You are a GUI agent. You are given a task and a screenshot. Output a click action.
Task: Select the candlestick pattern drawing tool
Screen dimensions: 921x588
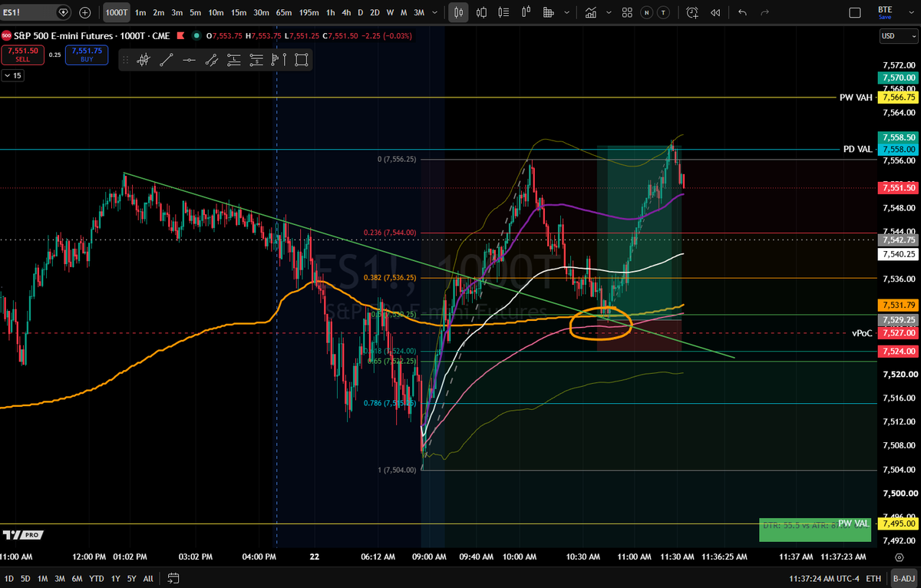pyautogui.click(x=144, y=60)
